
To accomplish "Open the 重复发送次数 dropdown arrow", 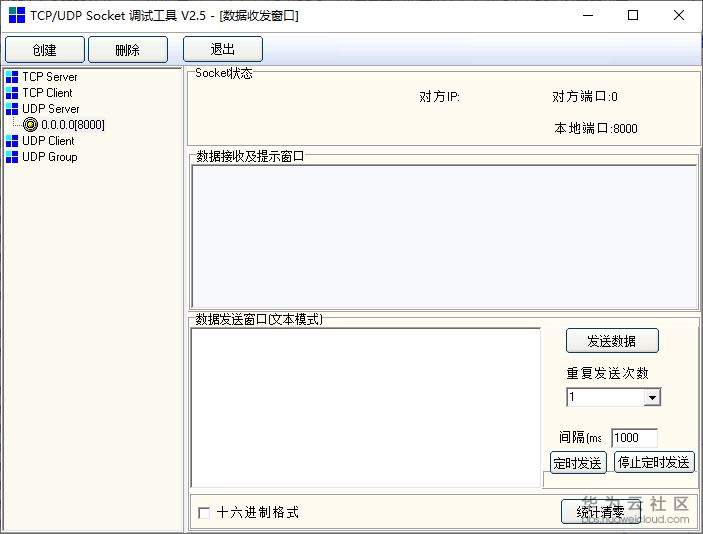I will (x=652, y=398).
